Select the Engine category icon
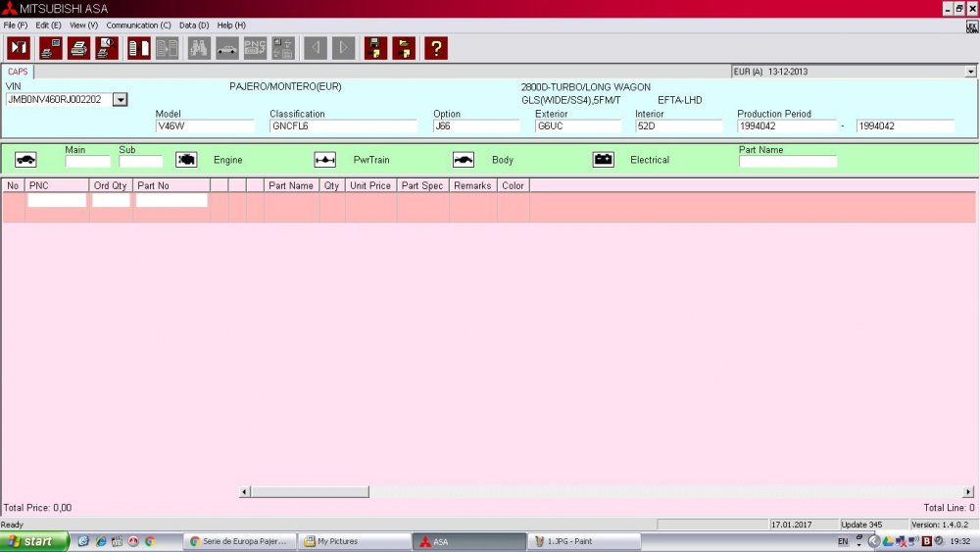The width and height of the screenshot is (980, 552). [186, 160]
